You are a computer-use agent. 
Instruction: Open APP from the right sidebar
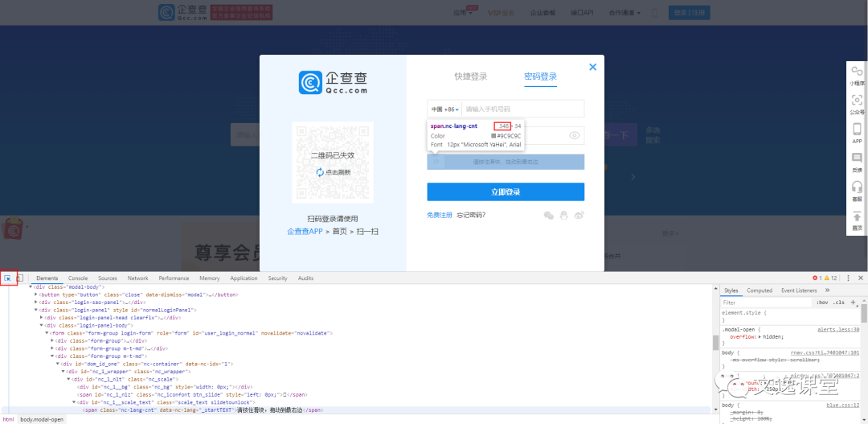tap(857, 134)
